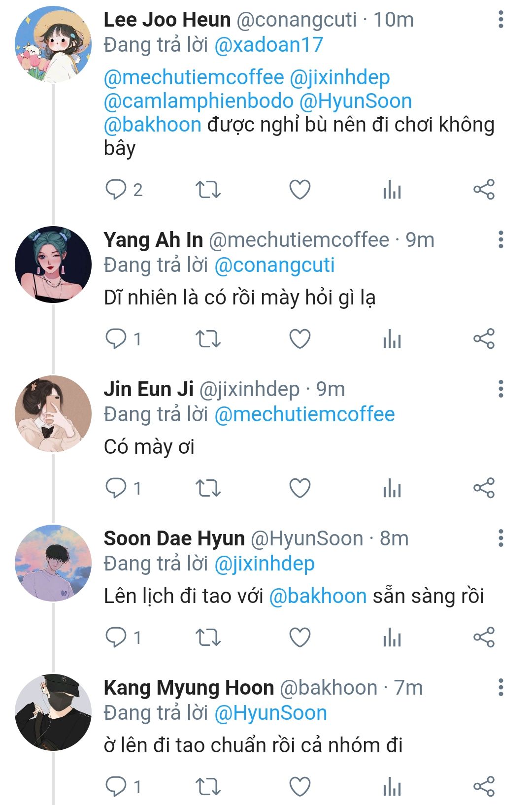Share Yang Ah In's tweet
This screenshot has width=532, height=805.
coord(484,339)
